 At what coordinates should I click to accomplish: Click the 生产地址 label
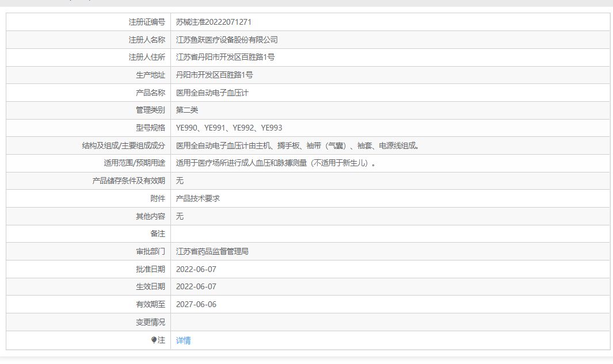150,75
